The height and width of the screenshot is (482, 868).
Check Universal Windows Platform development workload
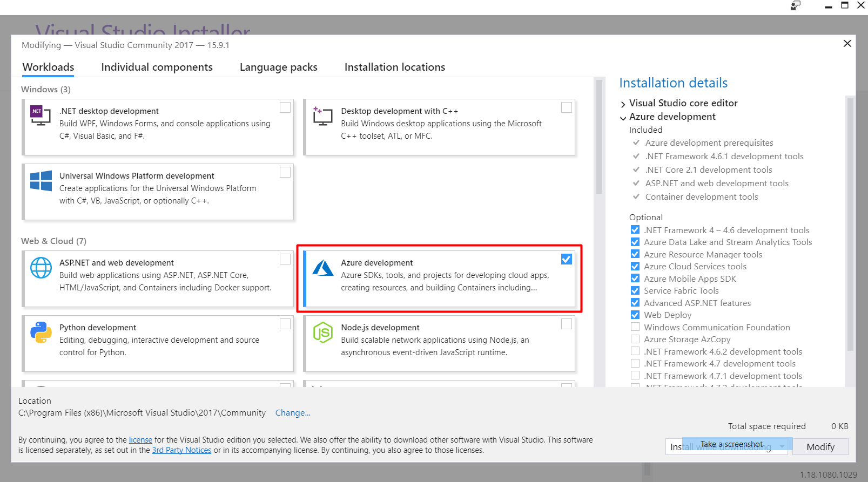coord(285,172)
